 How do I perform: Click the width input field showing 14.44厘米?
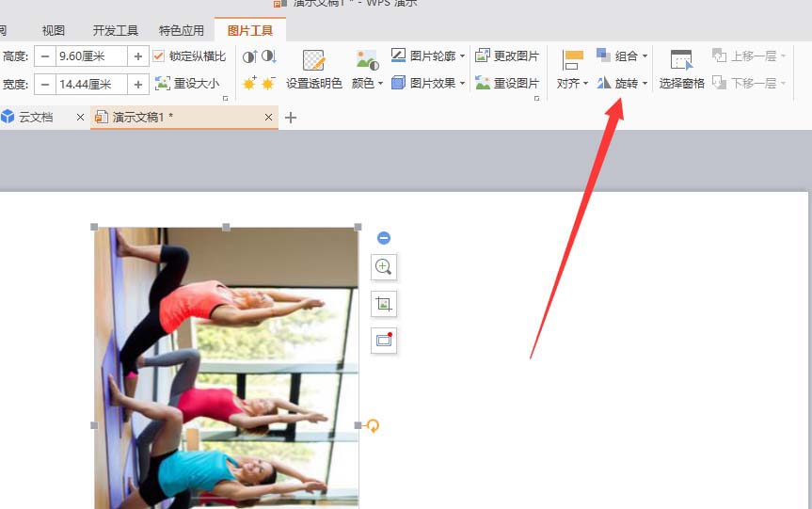(91, 84)
